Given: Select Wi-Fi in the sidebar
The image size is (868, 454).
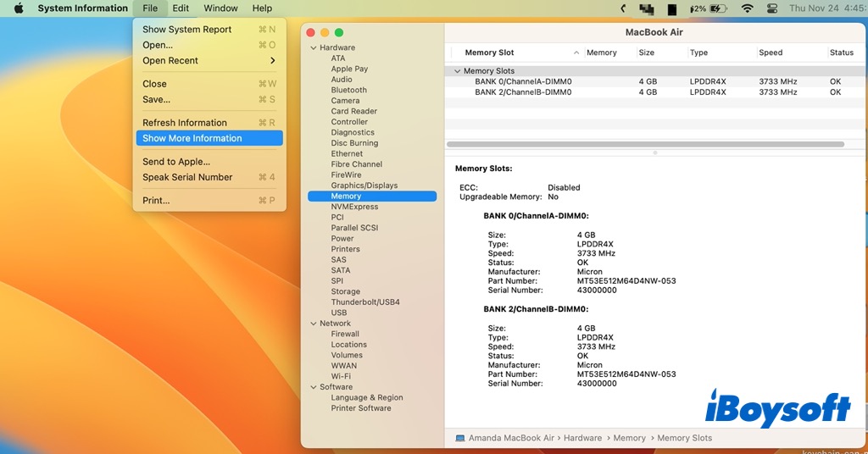Looking at the screenshot, I should (341, 376).
